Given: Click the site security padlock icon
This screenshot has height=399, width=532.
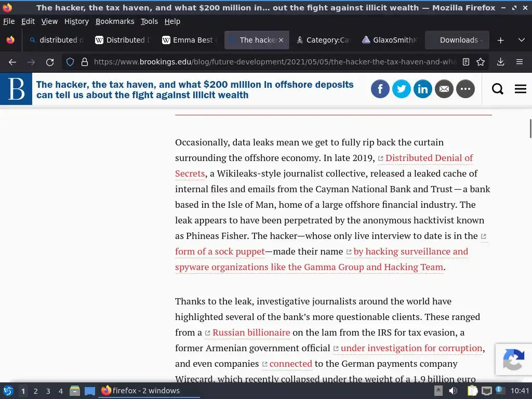Looking at the screenshot, I should click(85, 62).
